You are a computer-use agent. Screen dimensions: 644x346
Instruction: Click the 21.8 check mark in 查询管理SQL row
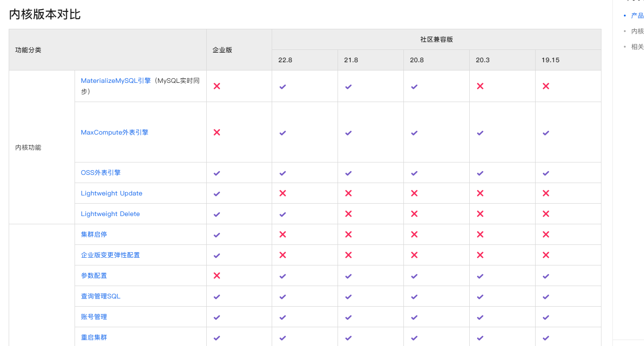pyautogui.click(x=349, y=297)
